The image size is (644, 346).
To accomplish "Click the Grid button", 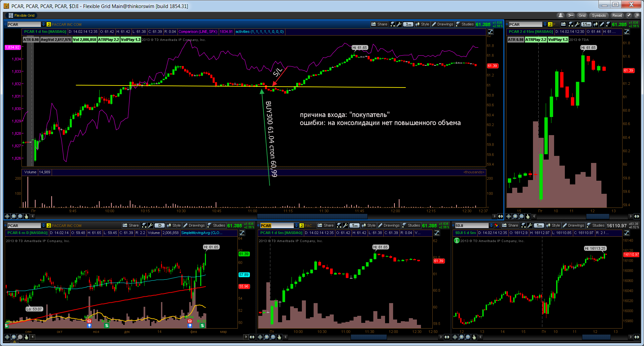I will pos(582,15).
